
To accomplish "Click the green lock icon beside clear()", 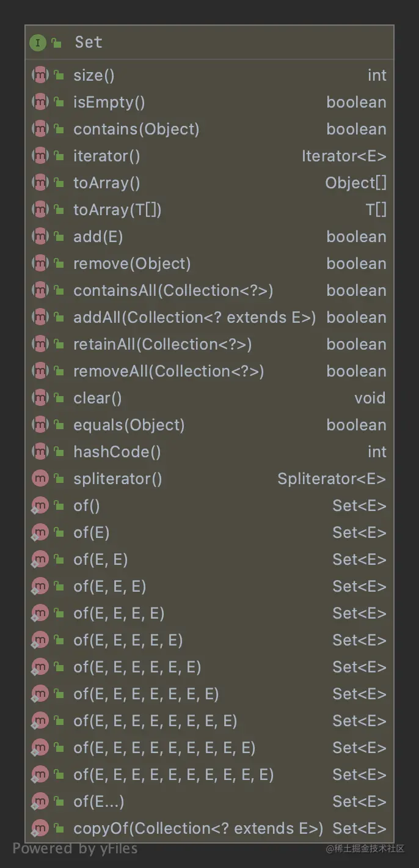I will (59, 398).
